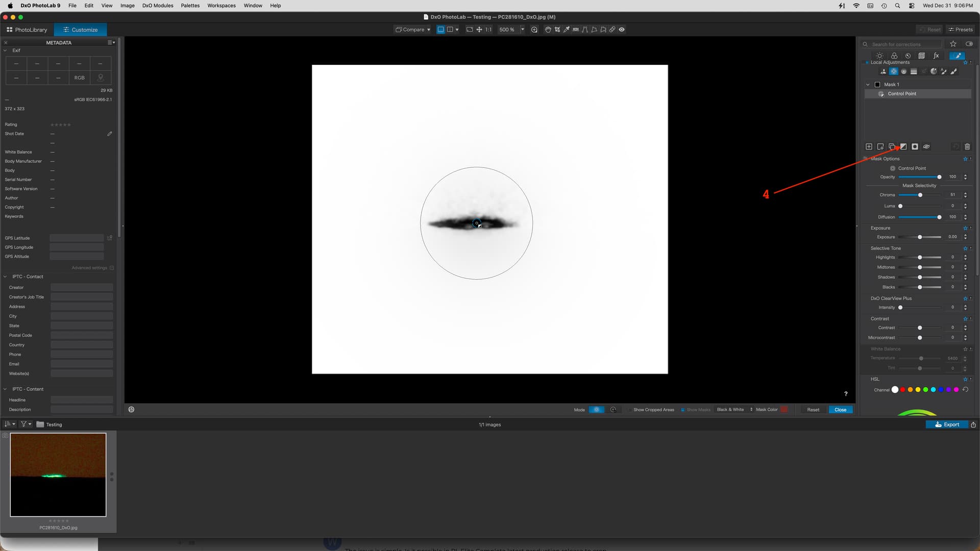This screenshot has height=551, width=980.
Task: Open the Black & White mask display dropdown
Action: 734,410
